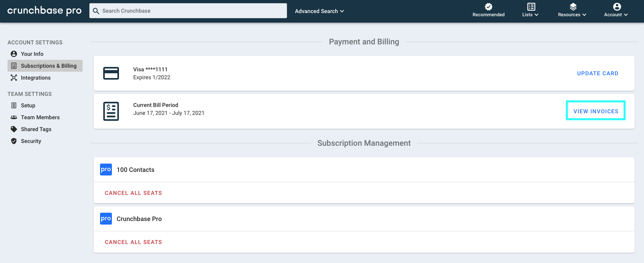Click the Lists icon in the header
Viewport: 644px width, 263px height.
point(531,7)
